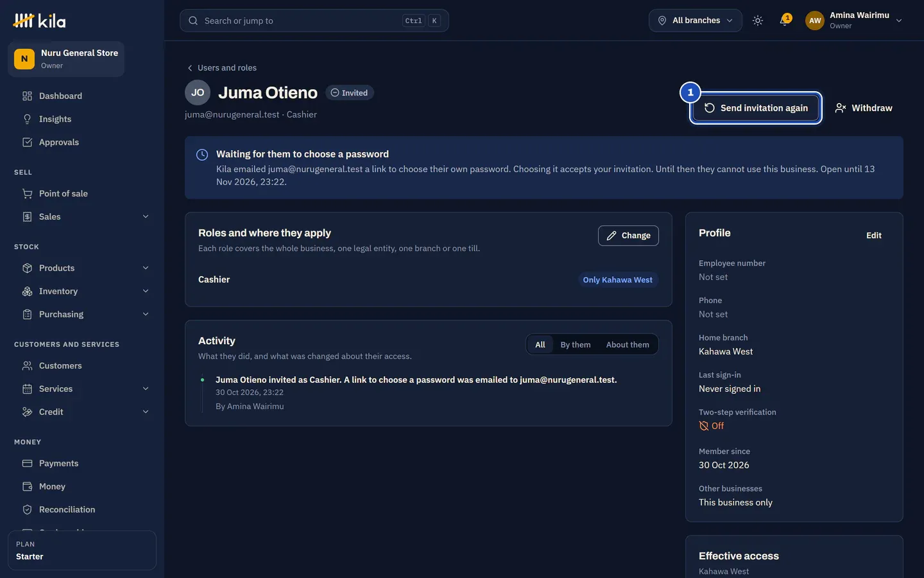924x578 pixels.
Task: Click the Invited status badge
Action: (x=350, y=93)
